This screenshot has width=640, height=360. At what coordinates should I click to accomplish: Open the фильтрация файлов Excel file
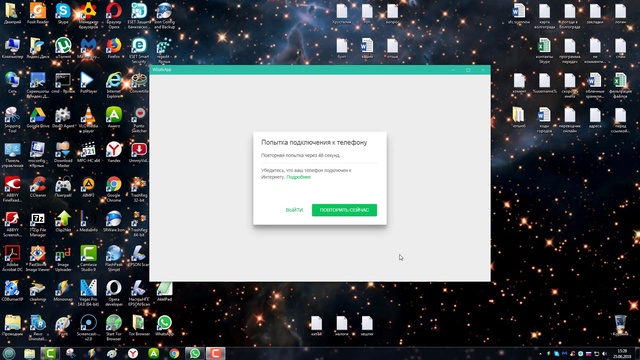click(x=620, y=85)
